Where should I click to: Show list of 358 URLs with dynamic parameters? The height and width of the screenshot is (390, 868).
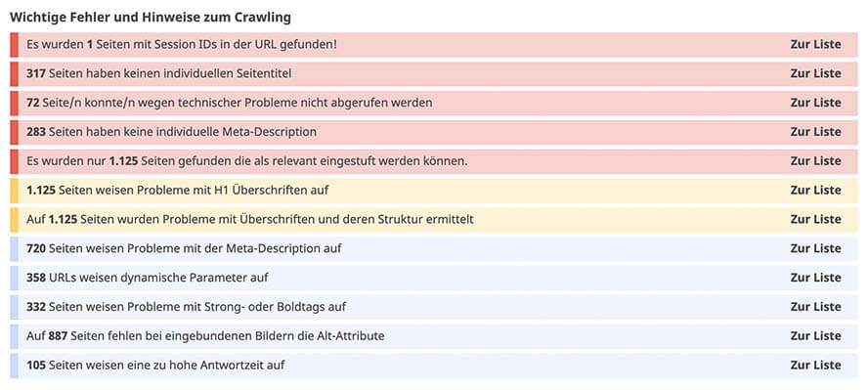click(815, 278)
